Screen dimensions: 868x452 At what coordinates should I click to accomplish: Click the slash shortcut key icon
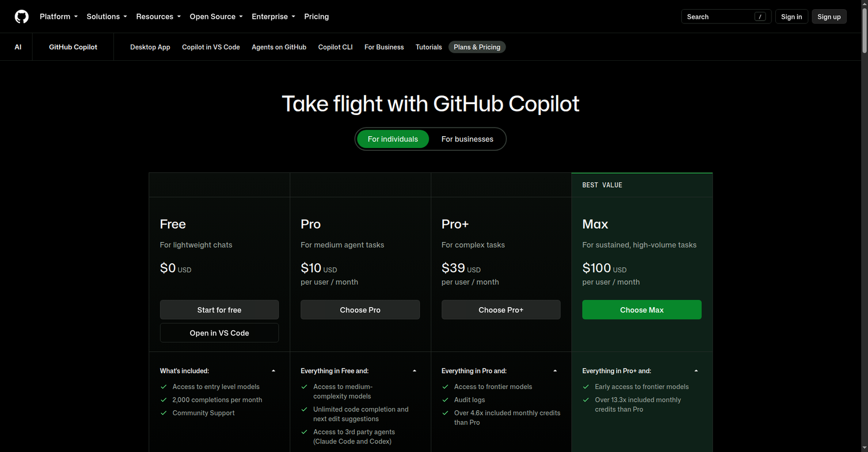pyautogui.click(x=761, y=17)
